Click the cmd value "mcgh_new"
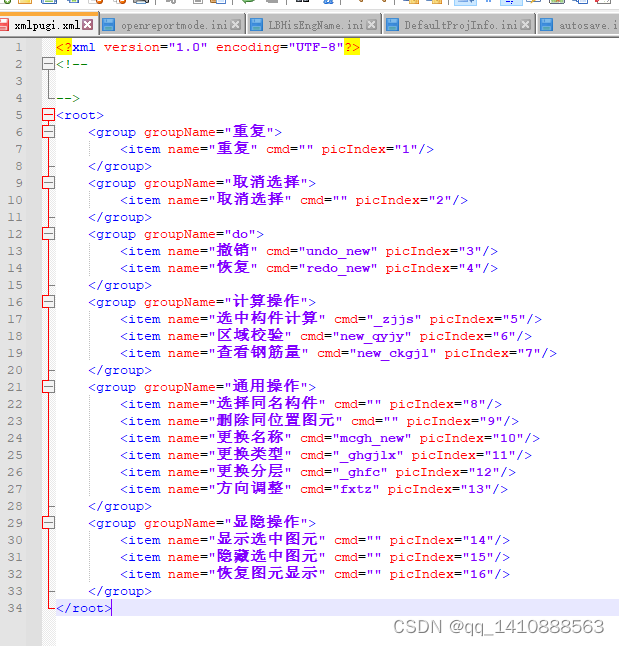Image resolution: width=619 pixels, height=646 pixels. [372, 438]
